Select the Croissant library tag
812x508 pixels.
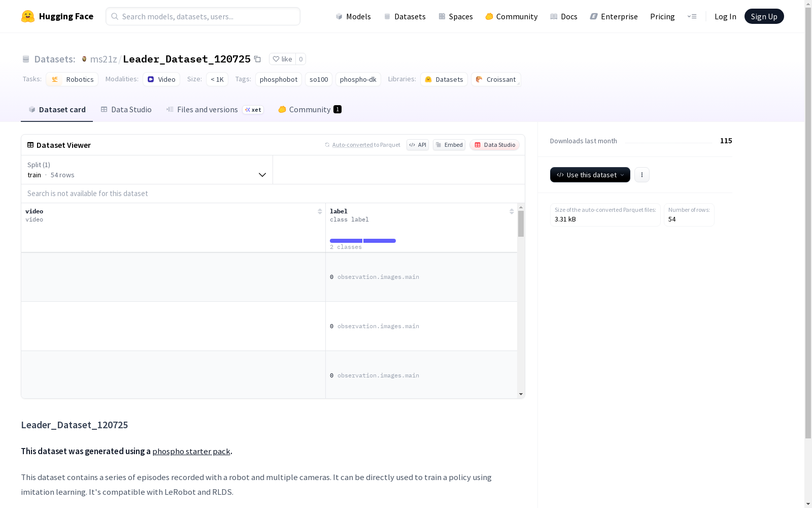tap(496, 79)
